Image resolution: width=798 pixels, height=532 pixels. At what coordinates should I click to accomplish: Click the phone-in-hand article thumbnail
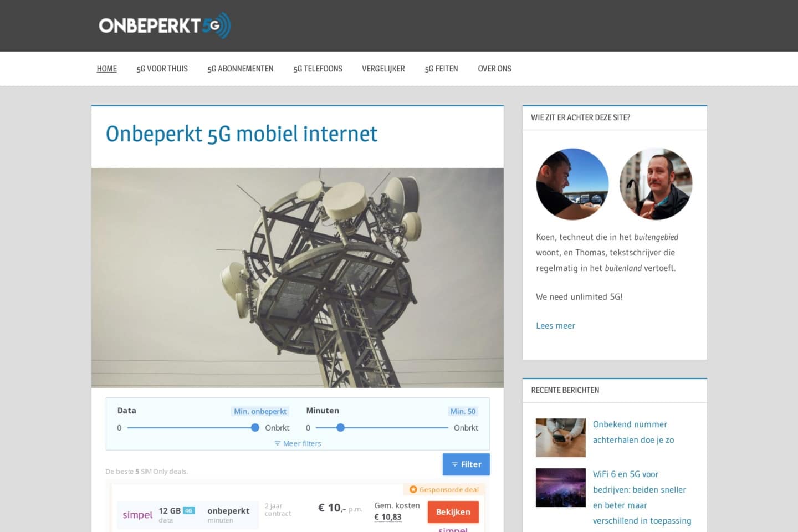[561, 438]
